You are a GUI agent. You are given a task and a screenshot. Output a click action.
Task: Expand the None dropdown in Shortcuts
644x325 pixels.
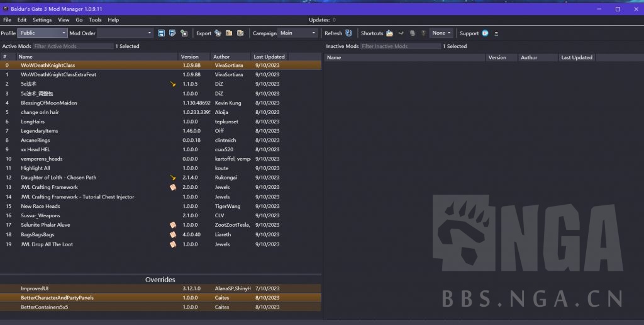pos(441,33)
